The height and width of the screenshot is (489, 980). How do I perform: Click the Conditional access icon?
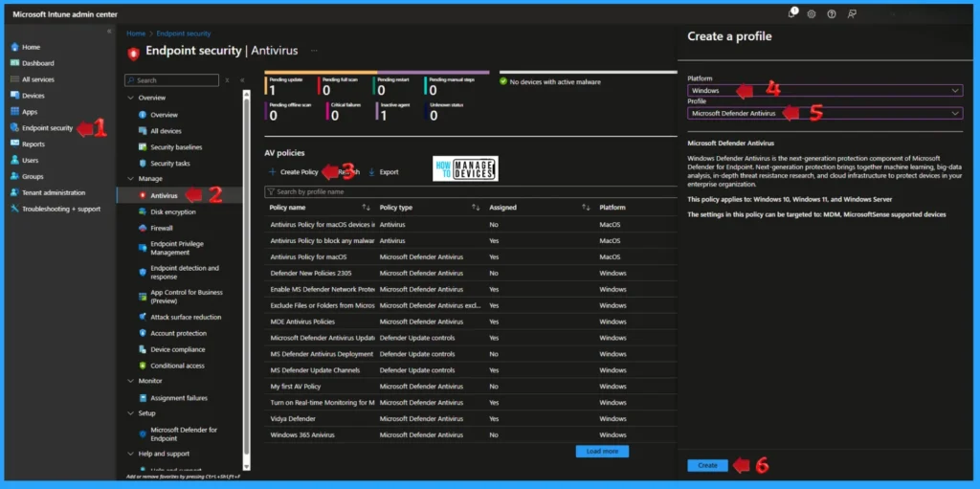pos(143,366)
